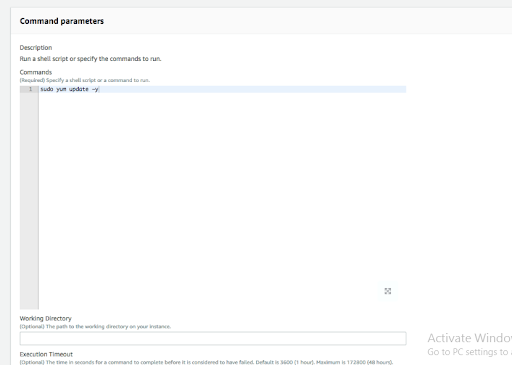Click the 'Run a shell script or specify the commands to run.' text
Screen dimensions: 512x365
pos(90,59)
